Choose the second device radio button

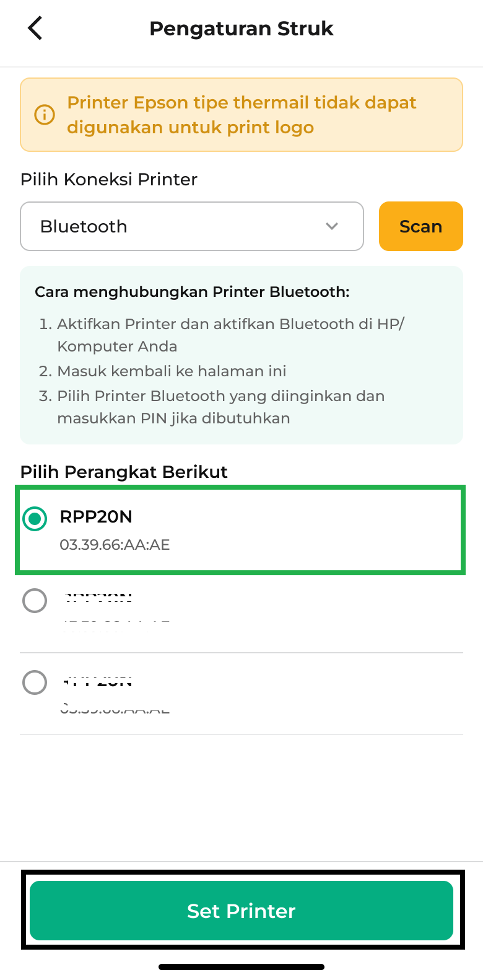(35, 601)
